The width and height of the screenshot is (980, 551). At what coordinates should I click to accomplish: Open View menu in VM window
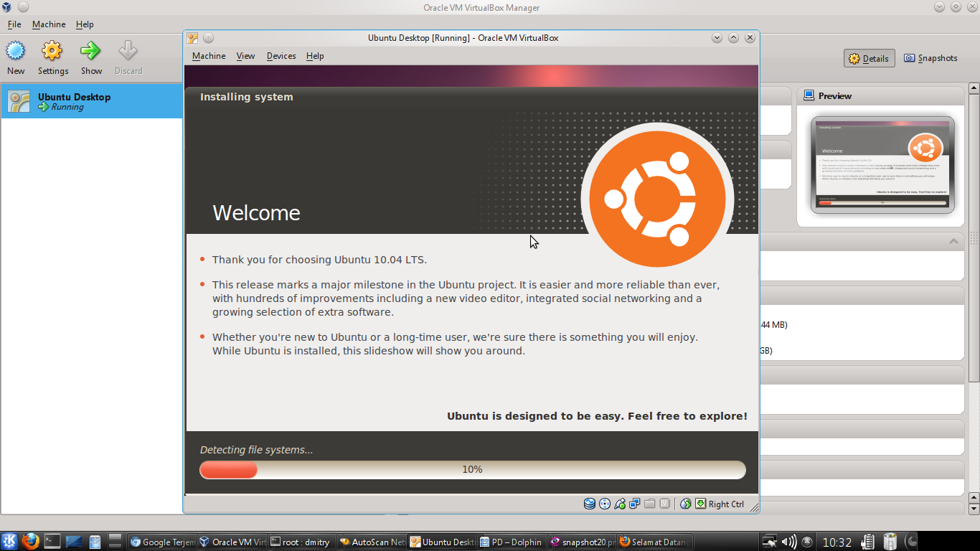[245, 56]
